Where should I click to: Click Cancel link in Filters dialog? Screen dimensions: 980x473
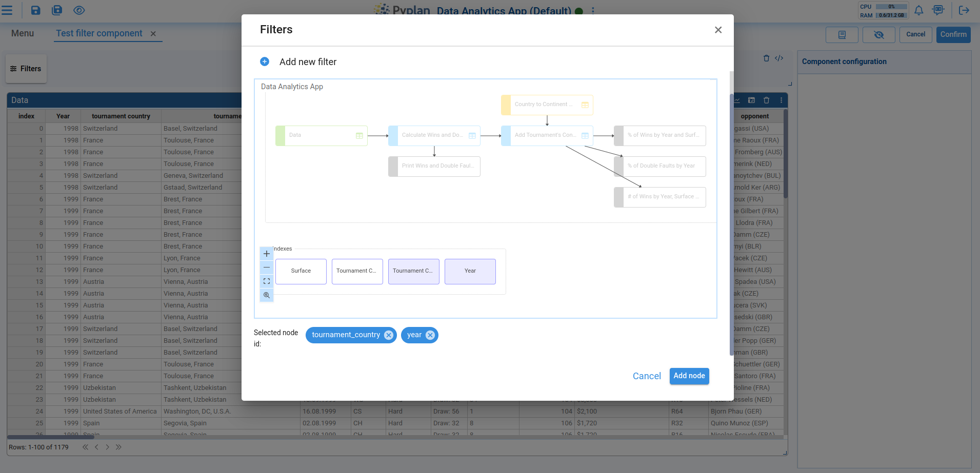pyautogui.click(x=646, y=376)
